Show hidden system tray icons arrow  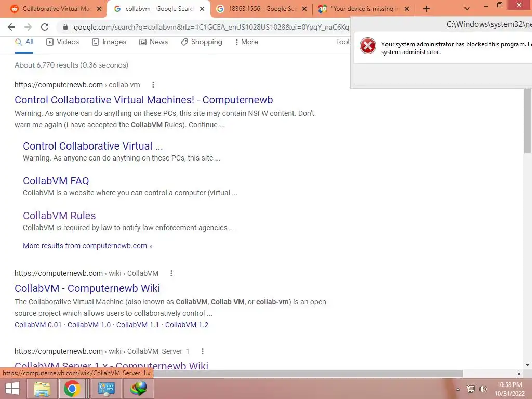pos(458,389)
